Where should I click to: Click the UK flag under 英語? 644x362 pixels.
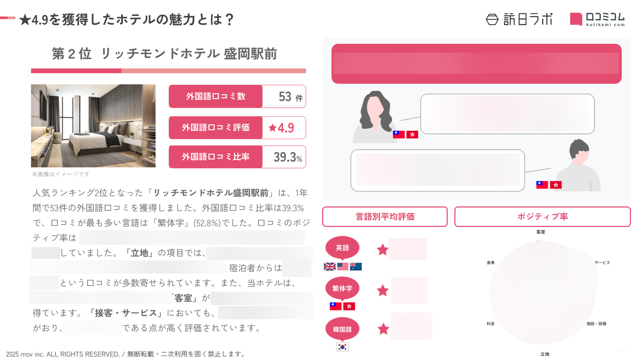point(330,267)
